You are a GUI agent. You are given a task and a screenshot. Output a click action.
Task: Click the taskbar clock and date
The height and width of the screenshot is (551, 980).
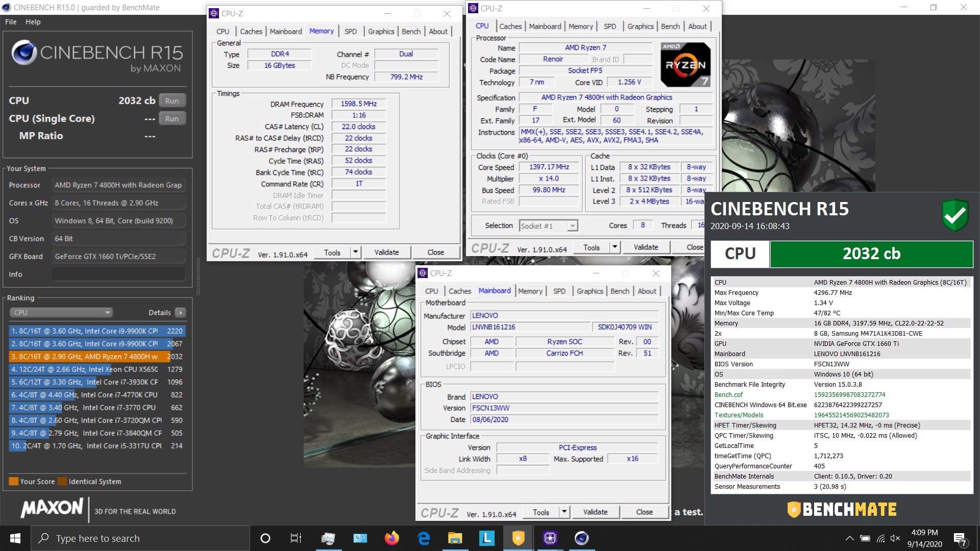924,538
